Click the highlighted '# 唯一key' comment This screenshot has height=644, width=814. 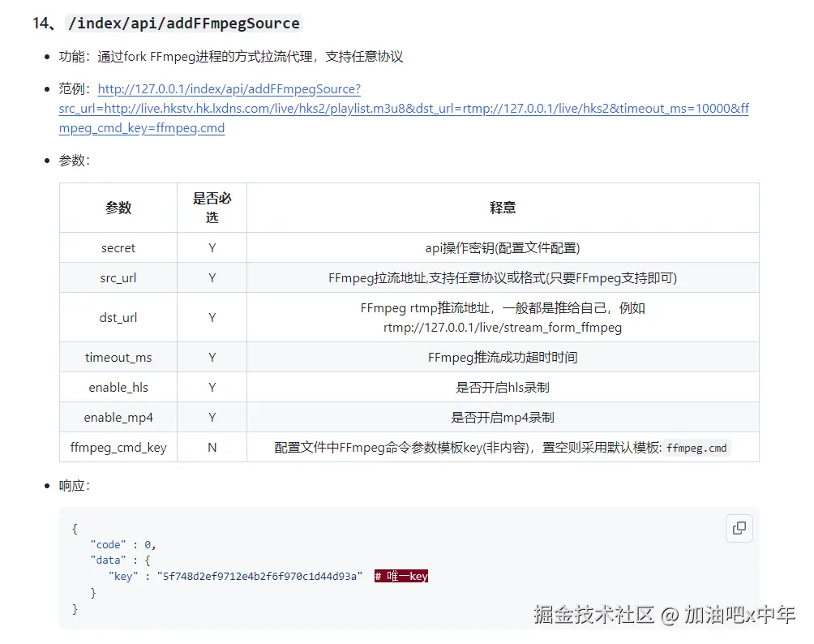pyautogui.click(x=401, y=576)
